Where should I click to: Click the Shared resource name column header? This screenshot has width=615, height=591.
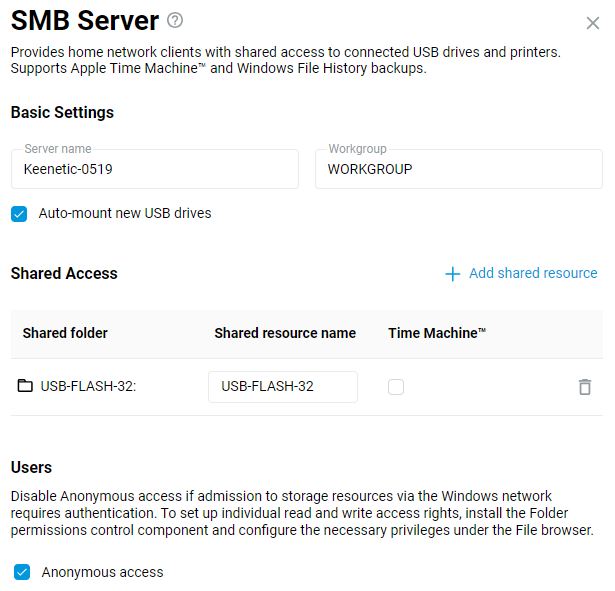click(285, 333)
